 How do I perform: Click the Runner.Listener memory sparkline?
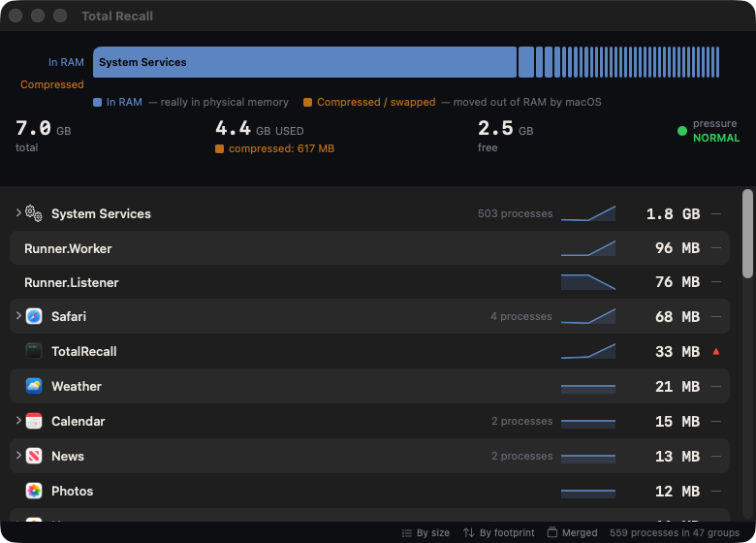(x=588, y=282)
